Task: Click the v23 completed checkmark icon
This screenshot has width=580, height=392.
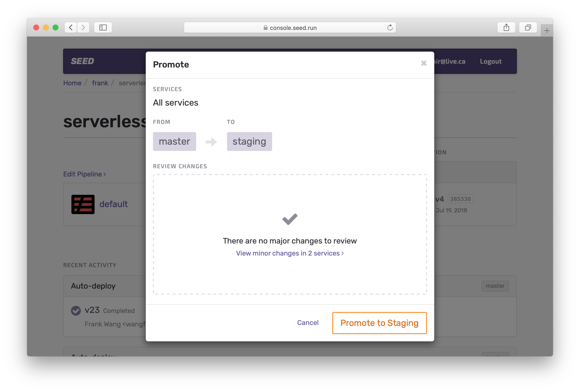Action: [76, 311]
